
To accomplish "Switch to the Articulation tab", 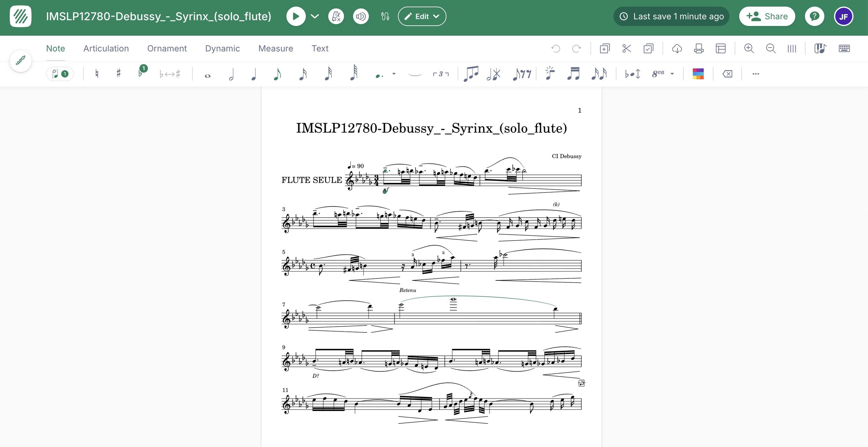I will (x=106, y=49).
